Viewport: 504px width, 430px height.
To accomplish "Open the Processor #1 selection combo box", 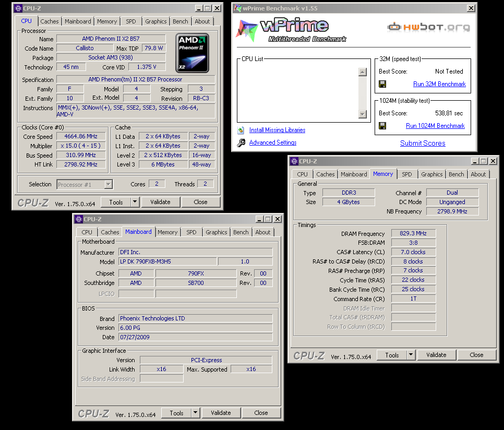I will click(85, 184).
